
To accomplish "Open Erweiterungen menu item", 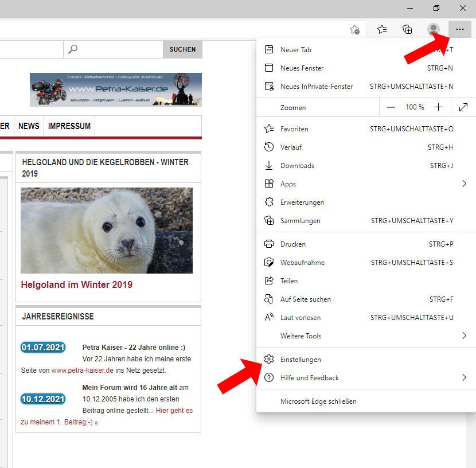I will point(302,202).
